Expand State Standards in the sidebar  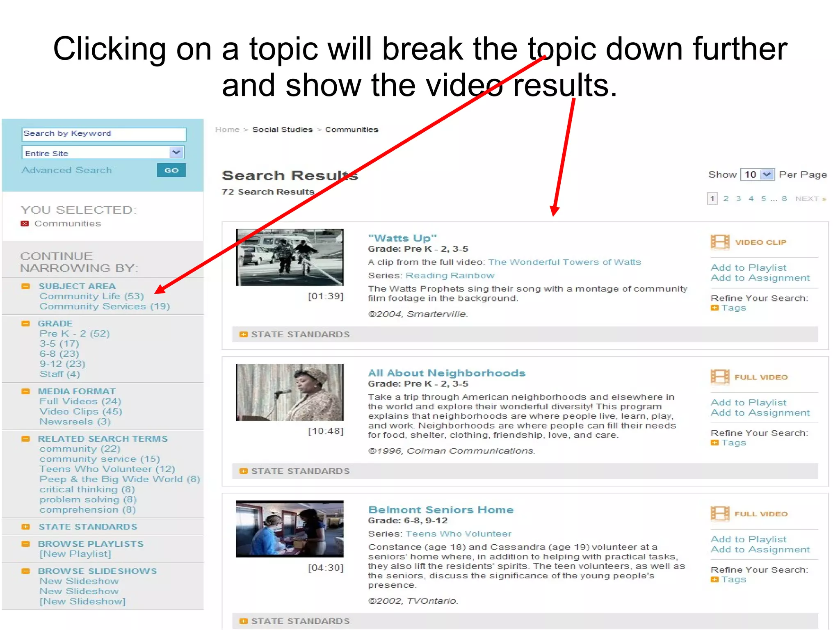[25, 527]
